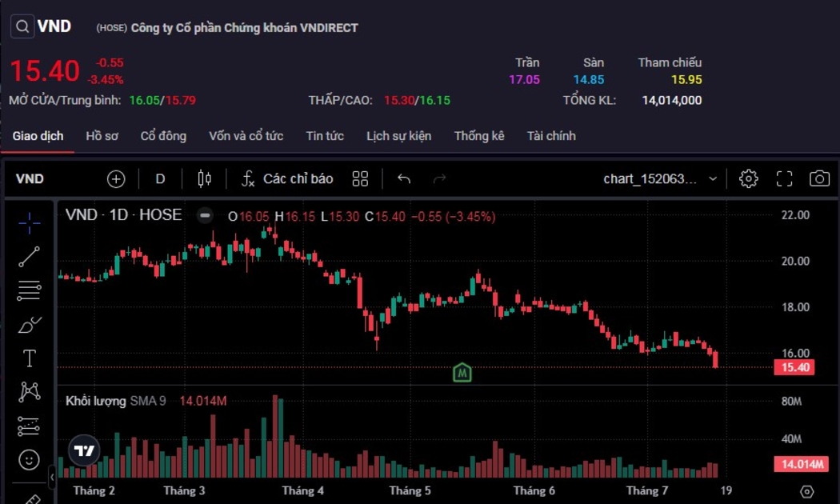Expand the chart_152063 layout dropdown
This screenshot has height=504, width=840.
pos(713,178)
